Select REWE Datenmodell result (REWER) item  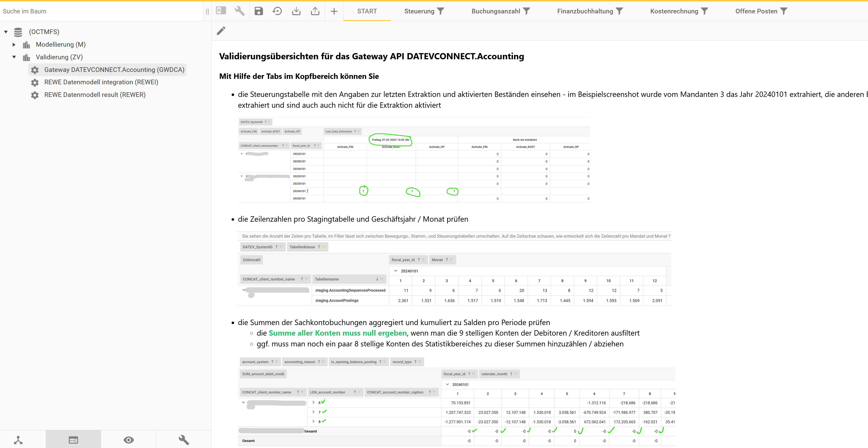click(x=95, y=95)
